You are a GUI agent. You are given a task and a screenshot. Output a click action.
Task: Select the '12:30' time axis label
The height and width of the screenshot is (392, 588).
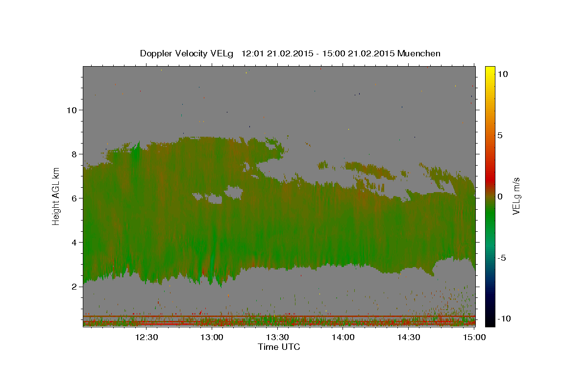pyautogui.click(x=146, y=338)
